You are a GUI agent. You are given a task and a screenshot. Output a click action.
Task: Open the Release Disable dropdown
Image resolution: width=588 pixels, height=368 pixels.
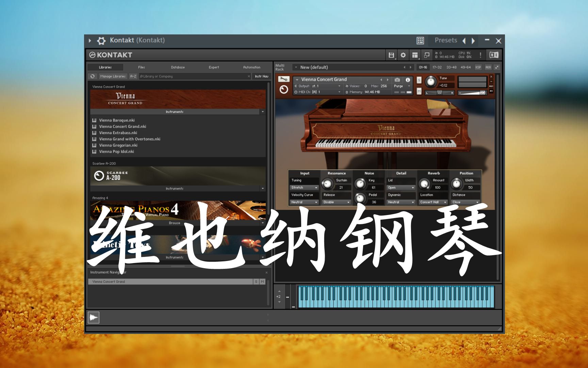336,202
